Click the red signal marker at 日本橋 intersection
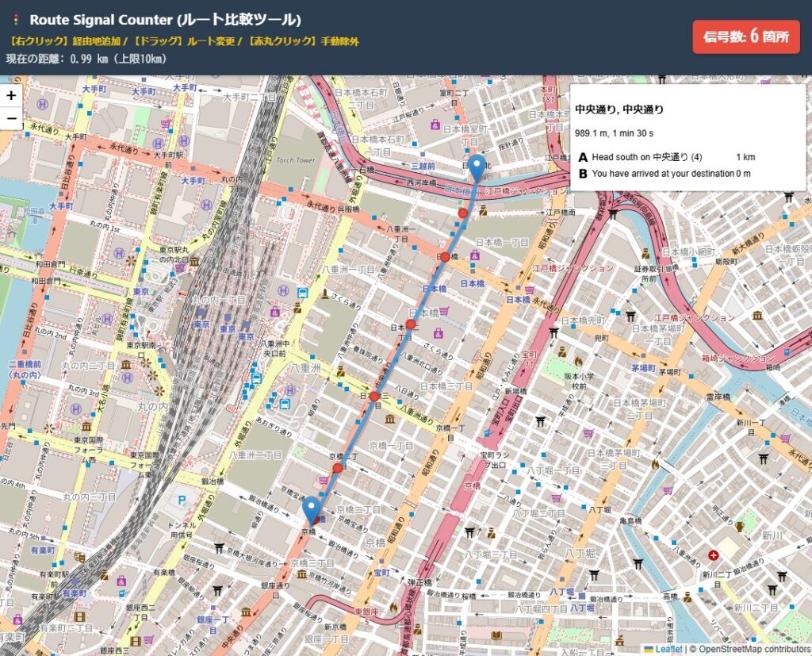This screenshot has width=812, height=656. (445, 257)
